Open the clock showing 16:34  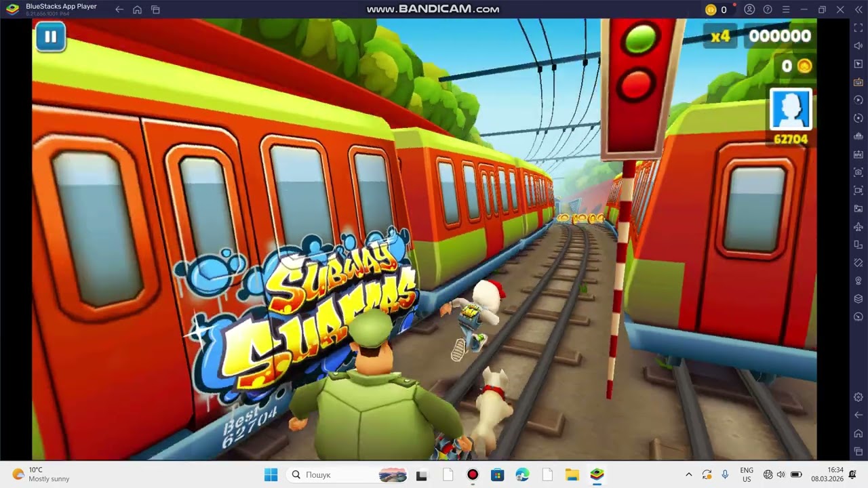[827, 474]
